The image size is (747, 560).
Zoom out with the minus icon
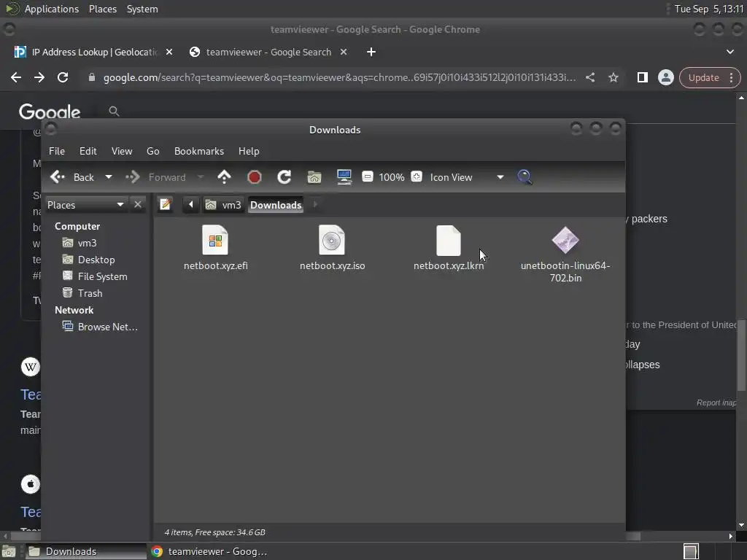pos(368,176)
